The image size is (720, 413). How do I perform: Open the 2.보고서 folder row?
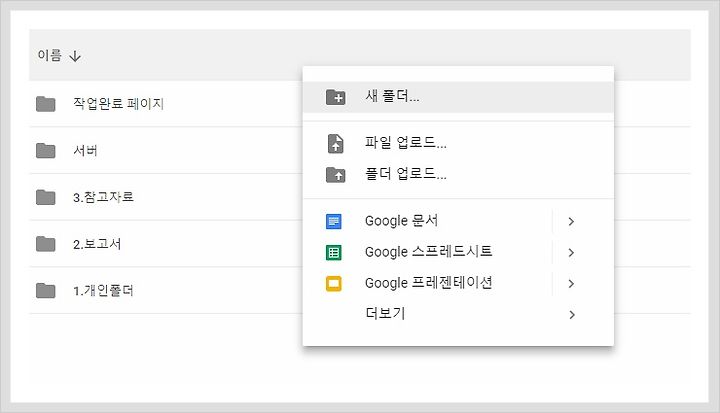[x=360, y=244]
